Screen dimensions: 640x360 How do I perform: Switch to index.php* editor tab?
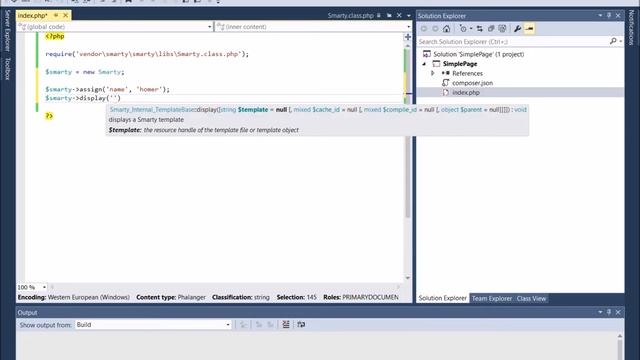(x=33, y=16)
